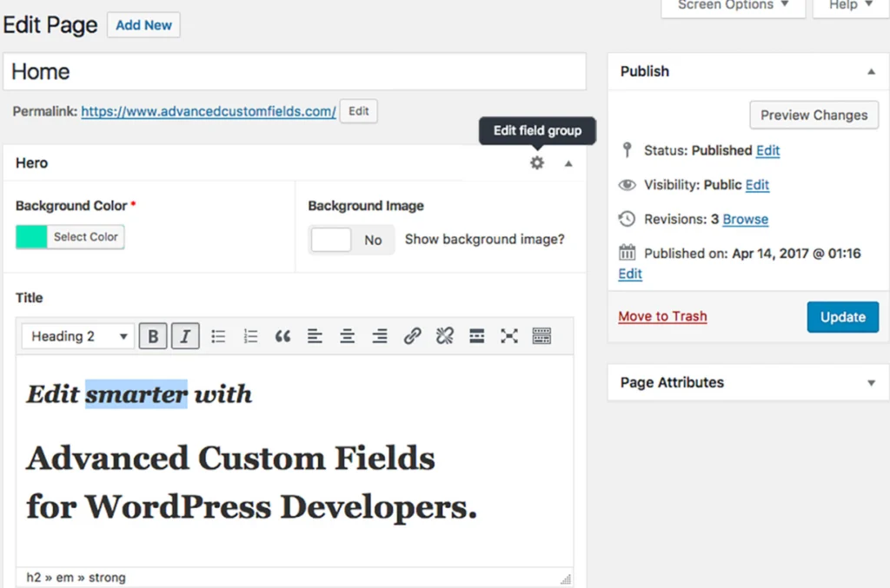The height and width of the screenshot is (588, 890).
Task: Toggle Show background image switch
Action: coord(351,240)
